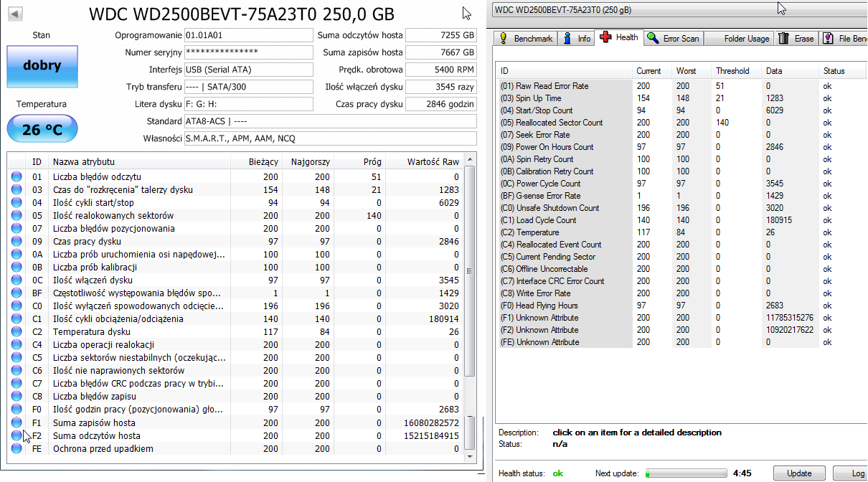Screen dimensions: 868x482
Task: Sort by the 'Nazwa atrybutu' column header
Action: point(140,162)
